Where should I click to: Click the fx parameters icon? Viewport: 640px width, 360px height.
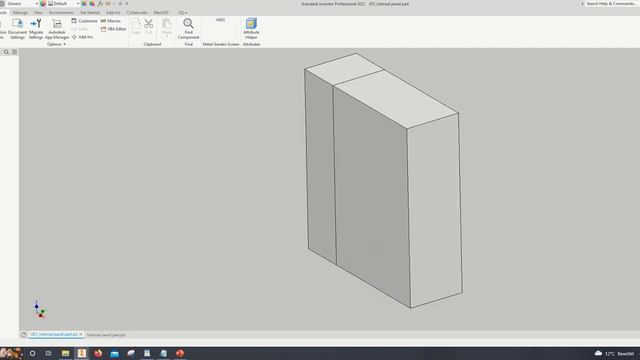(x=100, y=3)
